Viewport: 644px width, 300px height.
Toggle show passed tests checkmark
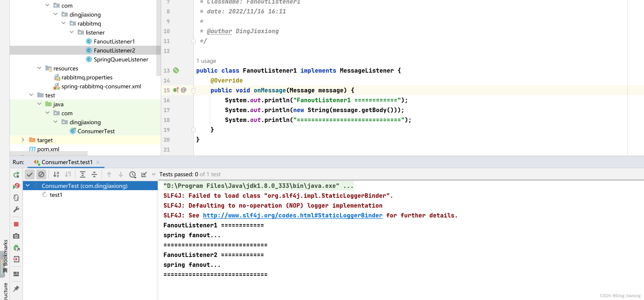(29, 174)
